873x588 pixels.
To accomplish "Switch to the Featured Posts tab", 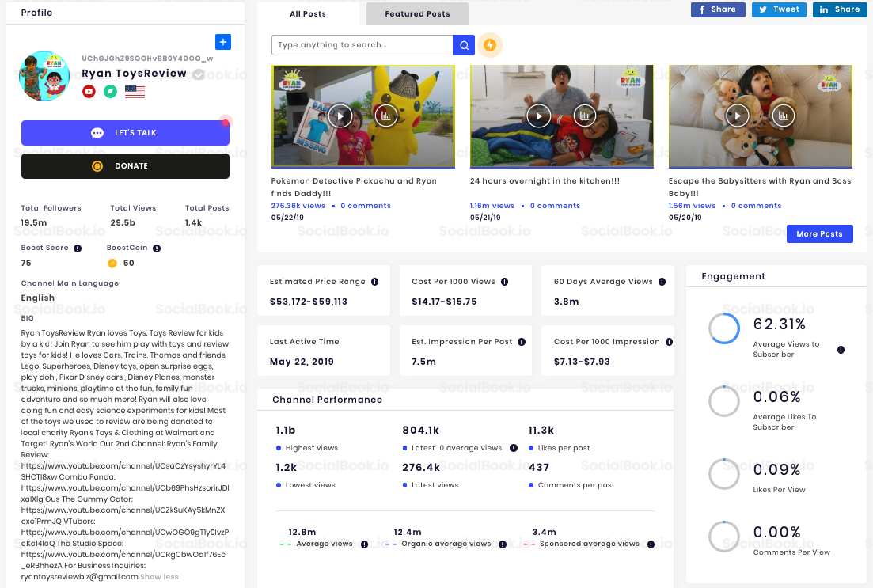I will pyautogui.click(x=417, y=14).
